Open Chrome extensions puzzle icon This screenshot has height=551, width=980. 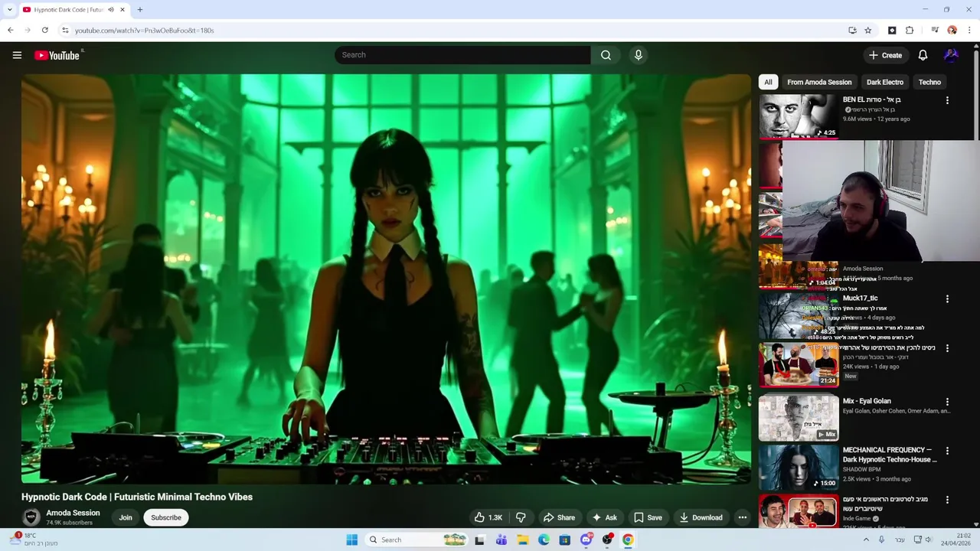(910, 31)
